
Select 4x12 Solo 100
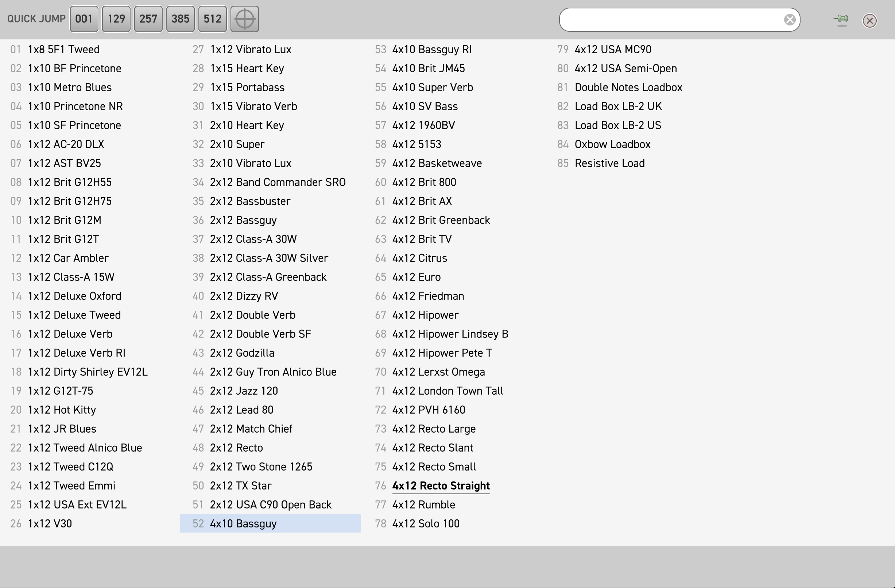pyautogui.click(x=426, y=524)
